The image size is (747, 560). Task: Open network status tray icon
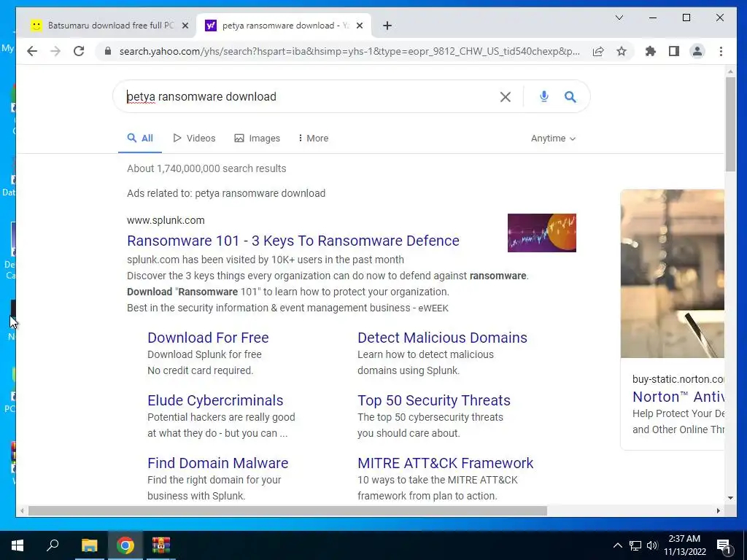[x=635, y=545]
